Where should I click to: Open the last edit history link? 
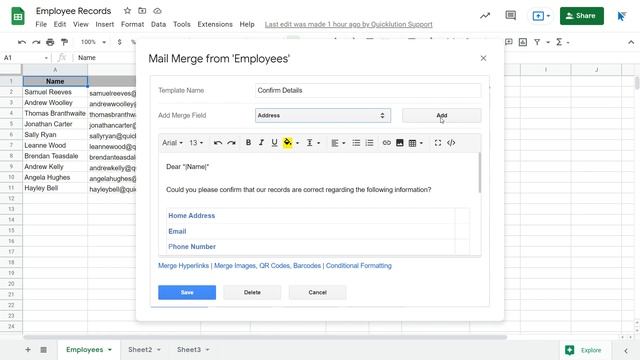click(x=349, y=24)
